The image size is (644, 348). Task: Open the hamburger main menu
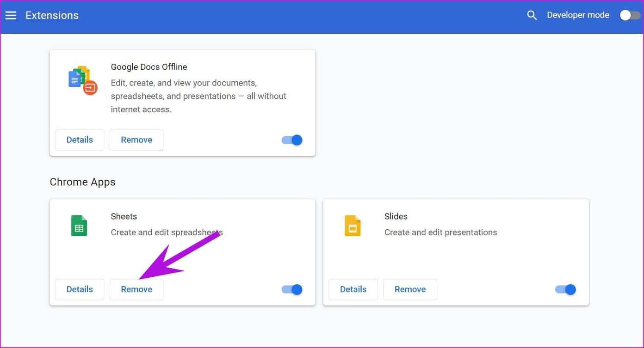click(x=11, y=15)
